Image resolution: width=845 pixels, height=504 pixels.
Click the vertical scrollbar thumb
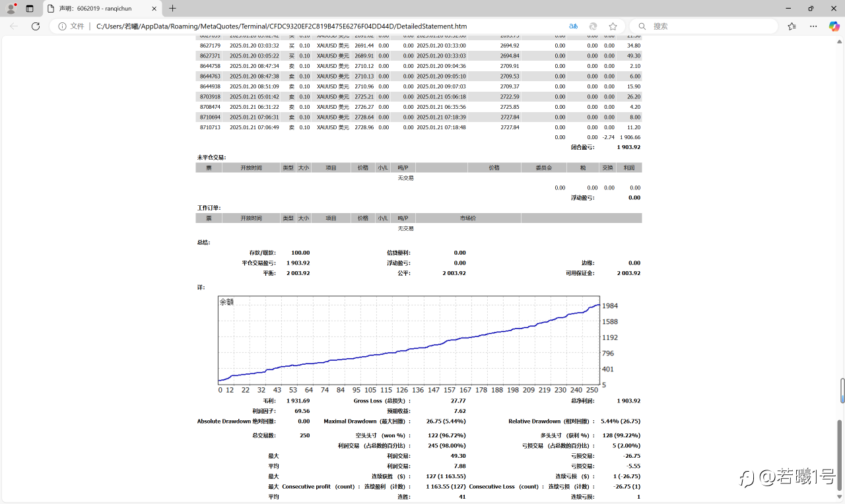842,391
